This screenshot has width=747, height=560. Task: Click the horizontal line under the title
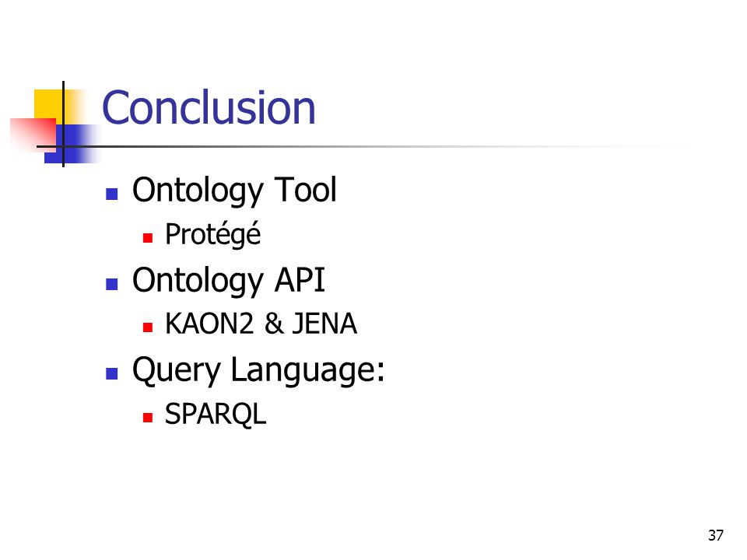[x=362, y=146]
